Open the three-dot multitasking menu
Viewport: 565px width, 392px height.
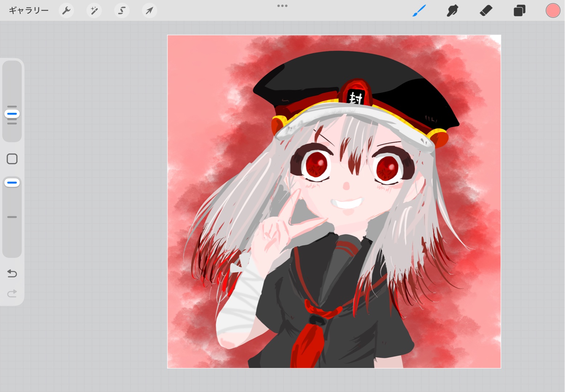pos(282,6)
